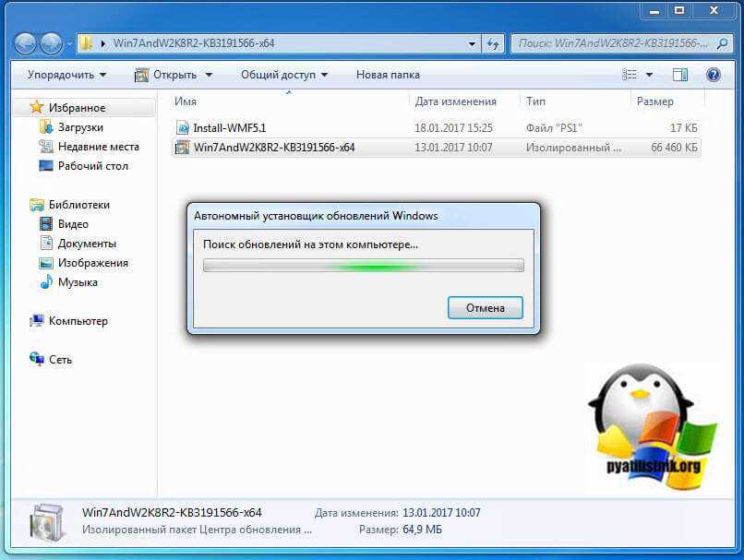Open Недавние места in sidebar
Screen dimensions: 744x560
pos(98,147)
